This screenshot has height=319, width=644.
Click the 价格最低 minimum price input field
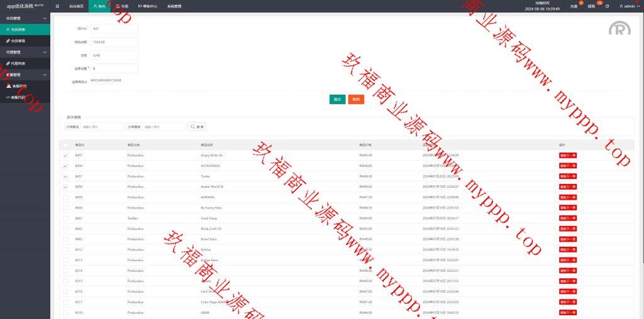click(102, 127)
